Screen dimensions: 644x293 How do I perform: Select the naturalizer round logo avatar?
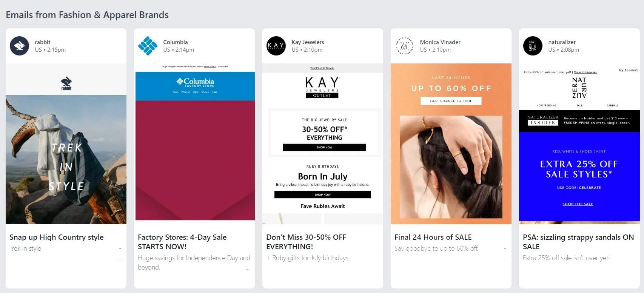[533, 46]
